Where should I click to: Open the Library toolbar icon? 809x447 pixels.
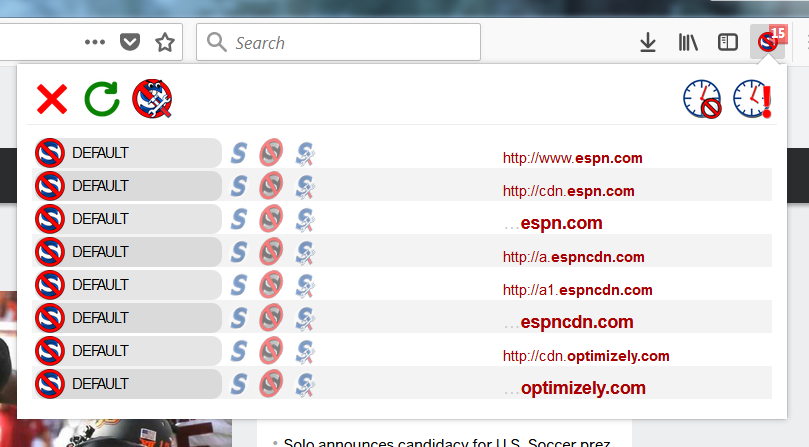coord(688,42)
